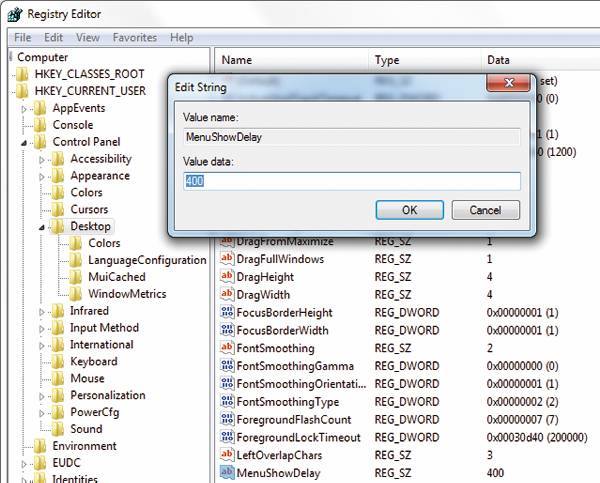Select the MenuShowDelay string value icon
The height and width of the screenshot is (483, 600).
[226, 472]
